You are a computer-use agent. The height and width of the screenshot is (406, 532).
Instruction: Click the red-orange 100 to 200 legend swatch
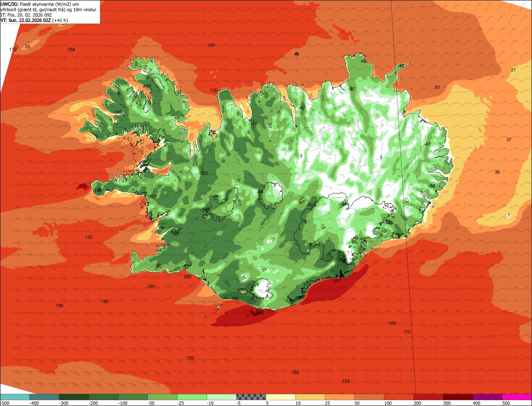coord(399,397)
